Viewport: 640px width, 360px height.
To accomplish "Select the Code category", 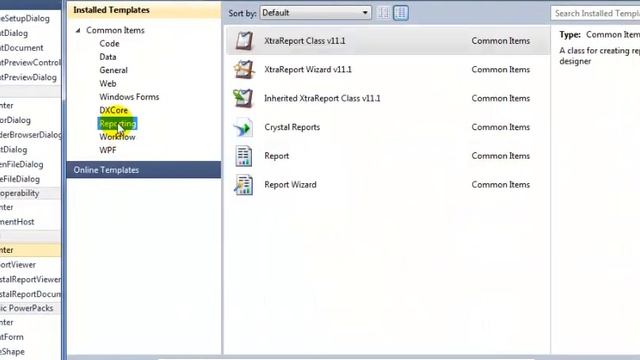I will (109, 44).
